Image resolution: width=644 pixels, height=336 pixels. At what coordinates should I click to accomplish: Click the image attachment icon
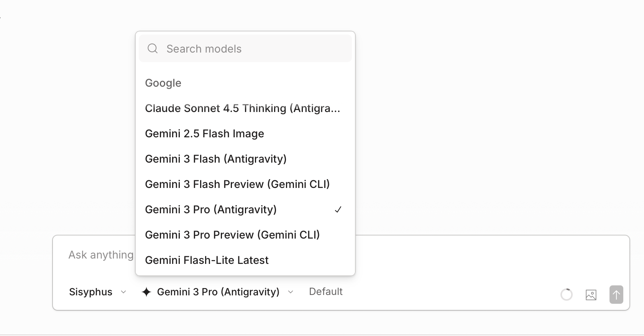591,295
